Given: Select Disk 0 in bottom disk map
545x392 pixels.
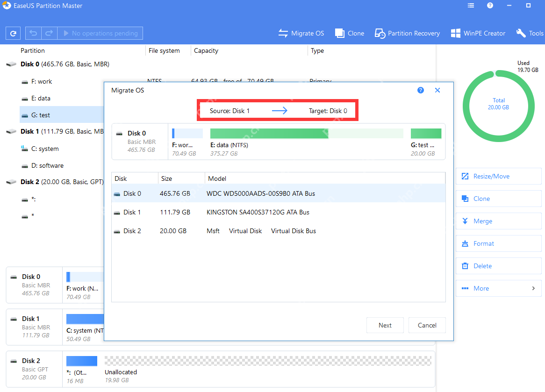Looking at the screenshot, I should pos(35,285).
